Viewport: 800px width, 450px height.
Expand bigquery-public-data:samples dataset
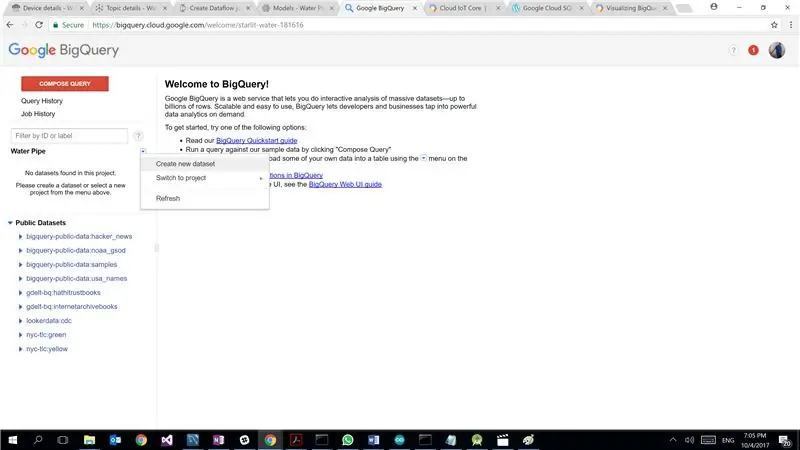pos(20,265)
